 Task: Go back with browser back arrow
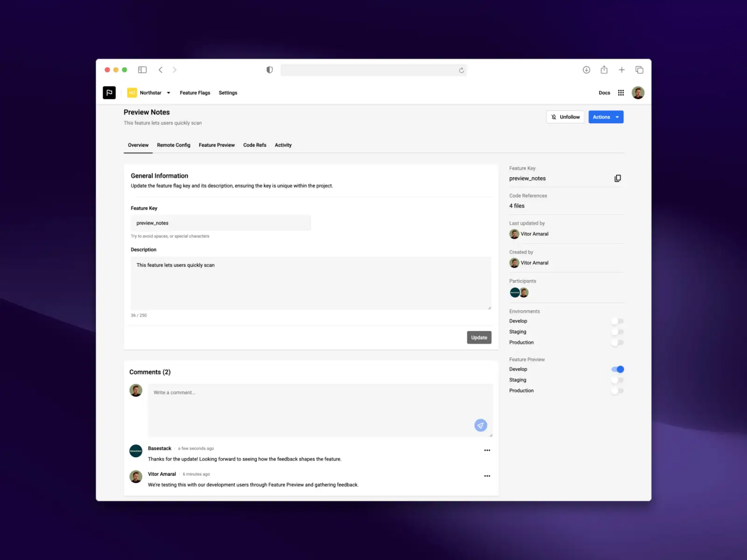161,70
